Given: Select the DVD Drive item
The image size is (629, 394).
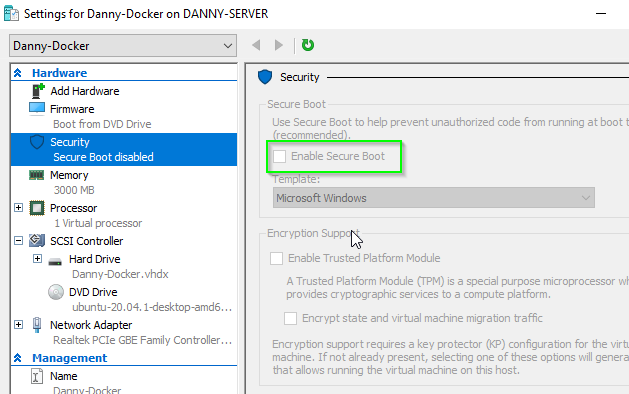Looking at the screenshot, I should pos(93,292).
